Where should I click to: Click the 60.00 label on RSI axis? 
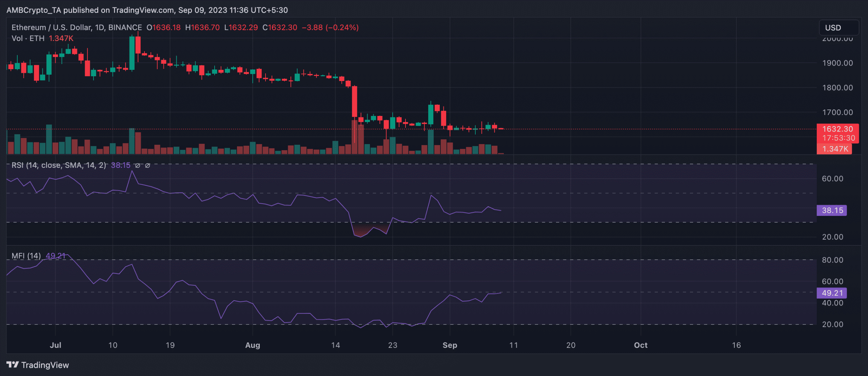[x=832, y=179]
